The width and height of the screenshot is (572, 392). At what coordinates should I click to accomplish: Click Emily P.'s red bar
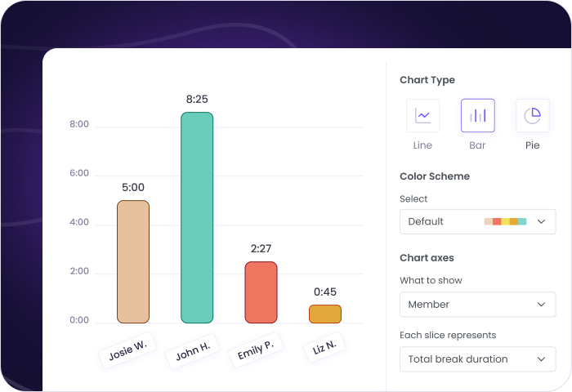[261, 292]
